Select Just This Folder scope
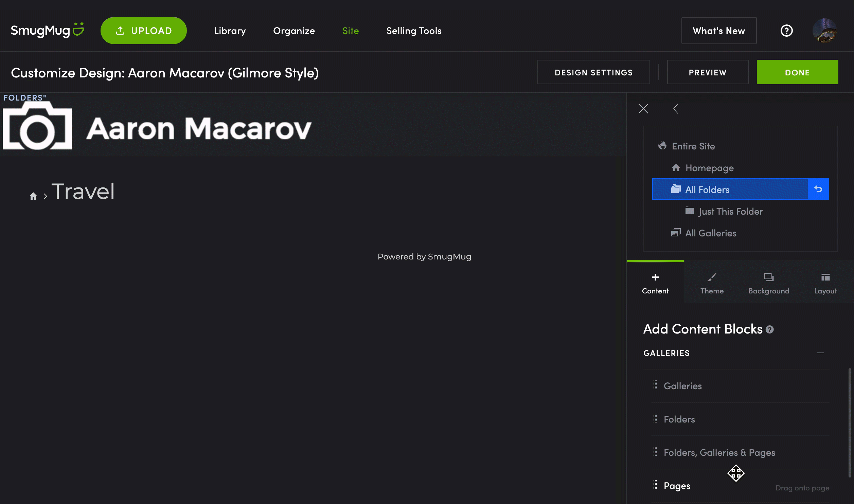854x504 pixels. tap(730, 211)
